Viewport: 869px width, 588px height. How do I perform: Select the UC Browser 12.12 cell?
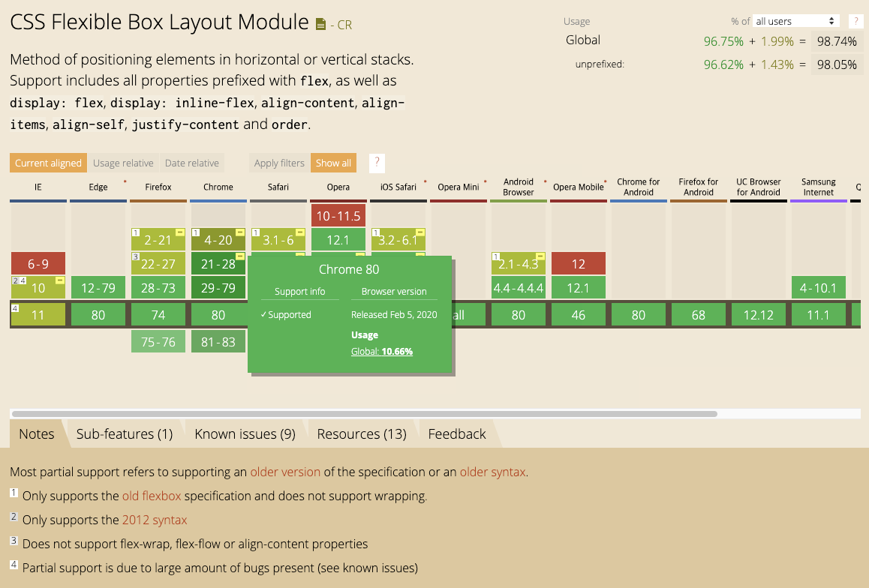758,314
